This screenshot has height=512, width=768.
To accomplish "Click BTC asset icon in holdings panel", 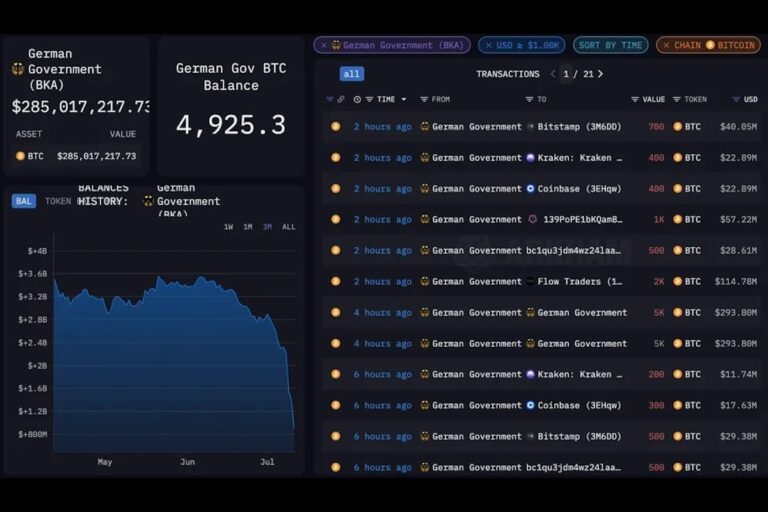I will (20, 156).
